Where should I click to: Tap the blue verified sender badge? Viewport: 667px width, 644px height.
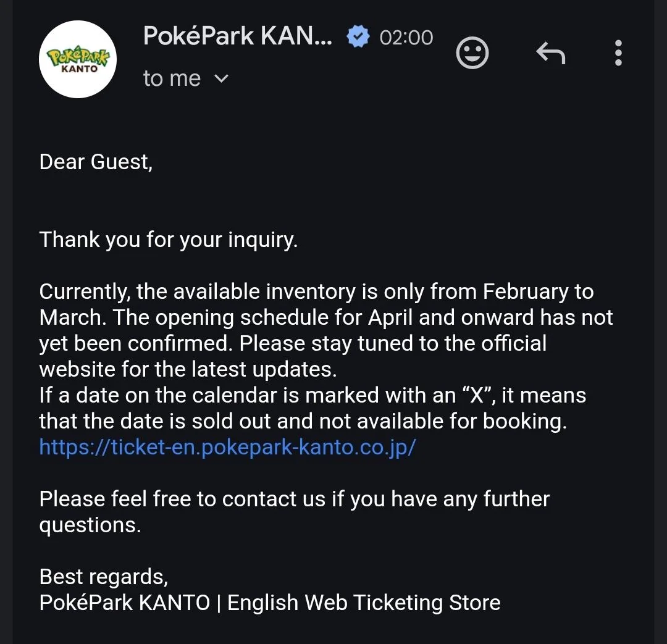pyautogui.click(x=357, y=37)
